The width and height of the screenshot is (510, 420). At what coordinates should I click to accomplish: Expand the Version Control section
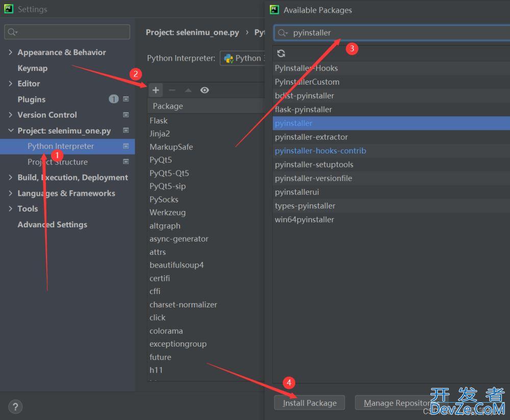pyautogui.click(x=10, y=115)
